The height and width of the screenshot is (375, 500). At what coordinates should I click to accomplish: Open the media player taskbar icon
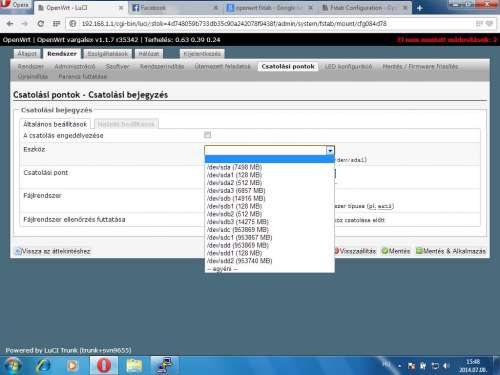pos(72,365)
